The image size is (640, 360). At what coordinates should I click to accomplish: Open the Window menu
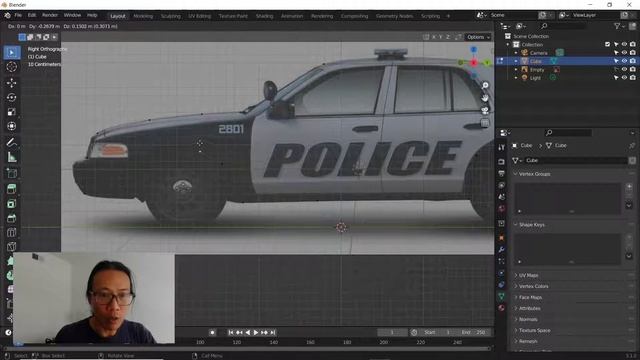click(x=72, y=15)
